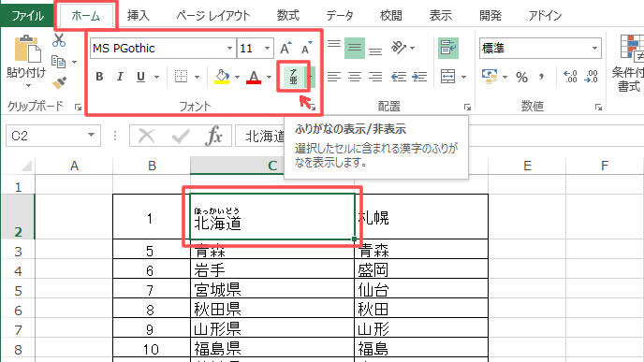Expand the 標準 number format dropdown

(x=594, y=49)
